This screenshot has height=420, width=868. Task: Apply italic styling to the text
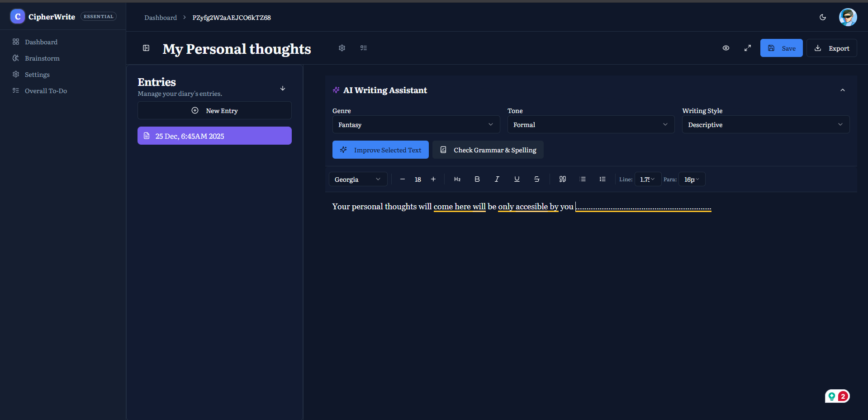[497, 179]
